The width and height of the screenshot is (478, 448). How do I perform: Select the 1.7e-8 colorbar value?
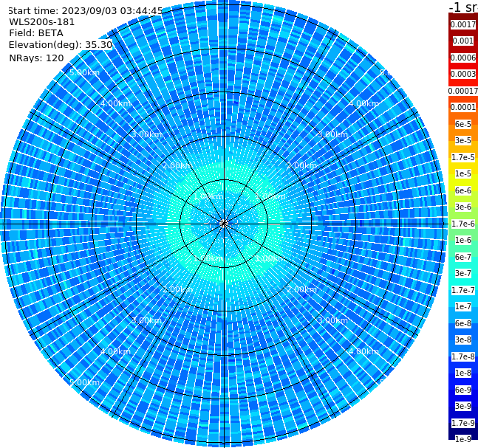pyautogui.click(x=463, y=356)
